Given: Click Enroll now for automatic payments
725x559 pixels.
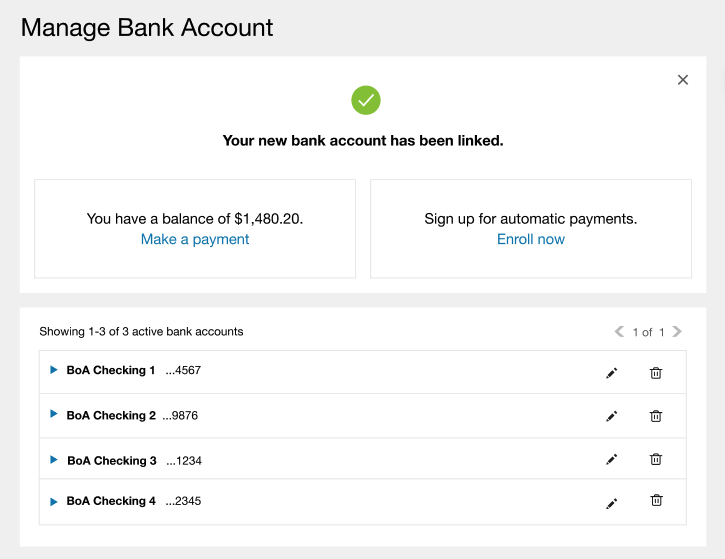Looking at the screenshot, I should click(x=531, y=239).
